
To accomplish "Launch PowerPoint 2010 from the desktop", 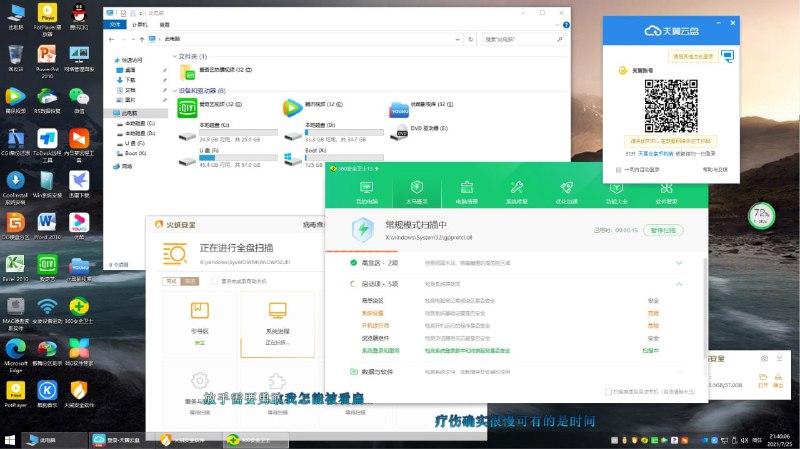I will click(47, 60).
